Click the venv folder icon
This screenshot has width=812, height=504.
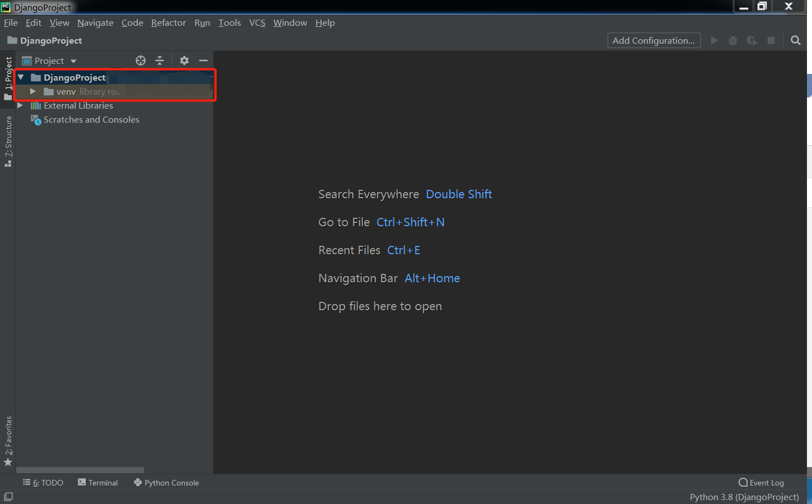click(x=49, y=91)
